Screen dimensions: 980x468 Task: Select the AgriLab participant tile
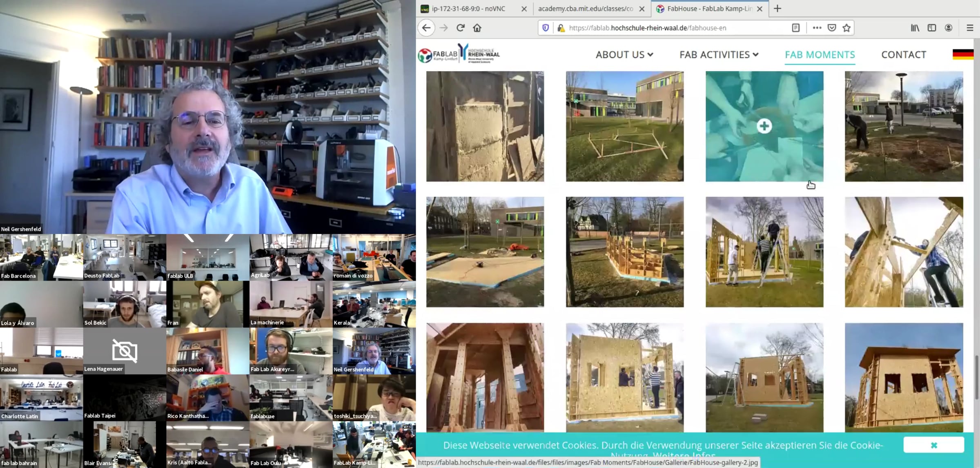point(291,257)
